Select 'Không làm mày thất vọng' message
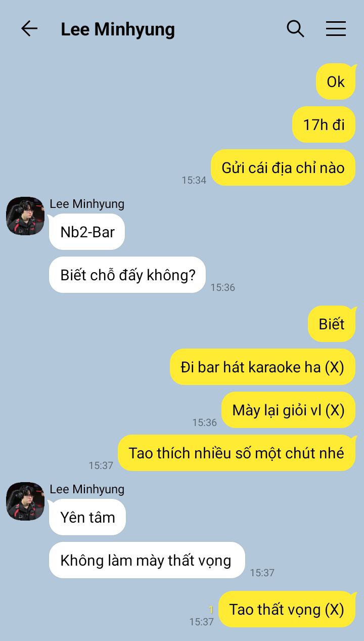This screenshot has width=364, height=641. (x=147, y=560)
